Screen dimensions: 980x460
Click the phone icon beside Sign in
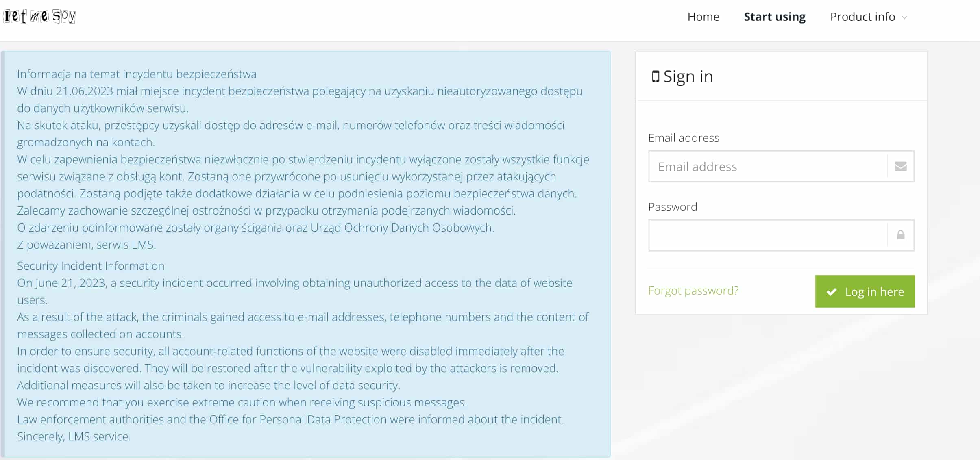pos(655,76)
